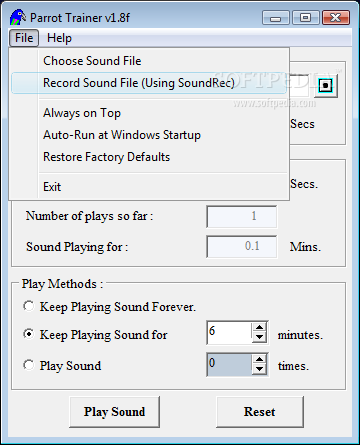The width and height of the screenshot is (360, 445).
Task: Click the 'minutes.' label after the spinner
Action: (300, 335)
